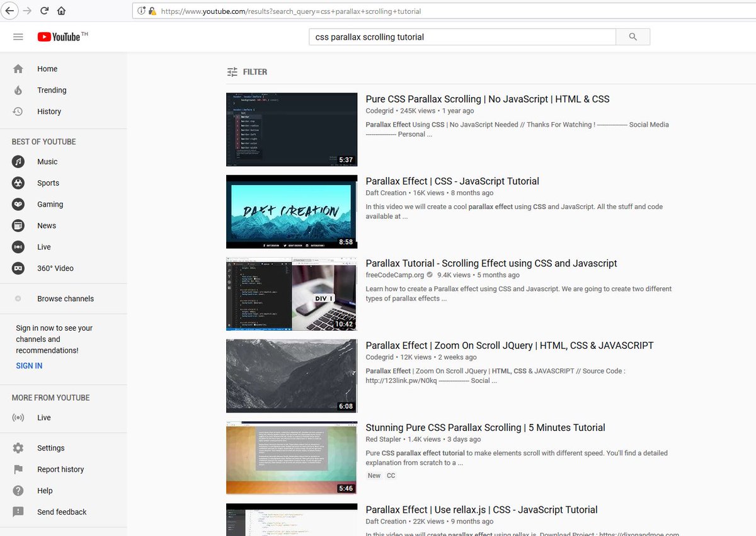Viewport: 756px width, 536px height.
Task: Click the 'CC' badge on Red Stapler video
Action: tap(391, 476)
